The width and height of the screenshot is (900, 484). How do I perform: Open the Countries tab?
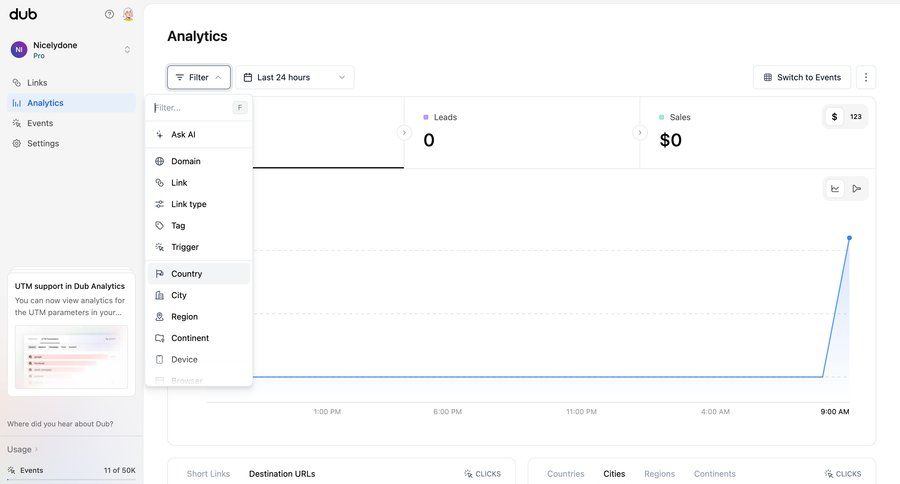click(x=565, y=474)
